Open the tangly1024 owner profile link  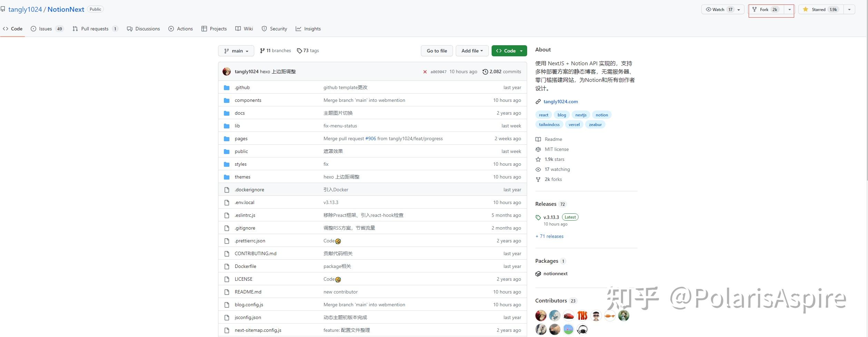[x=25, y=9]
